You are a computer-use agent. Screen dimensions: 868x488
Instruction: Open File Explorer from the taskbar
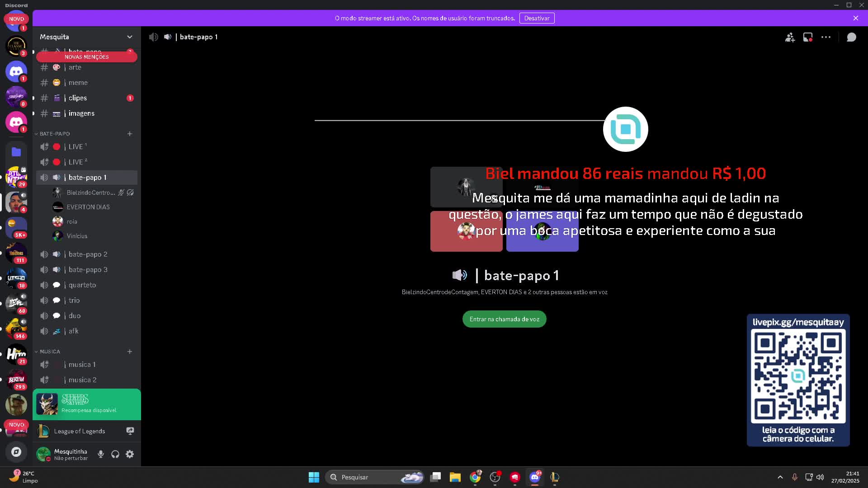(455, 477)
